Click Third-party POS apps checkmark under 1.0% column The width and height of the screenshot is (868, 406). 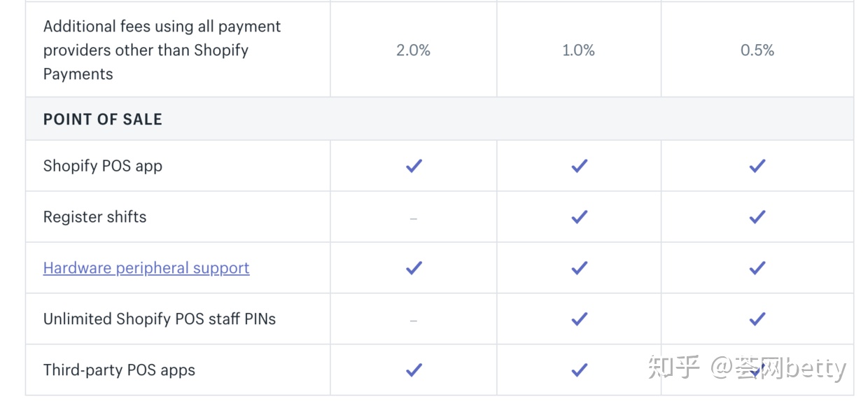[579, 370]
